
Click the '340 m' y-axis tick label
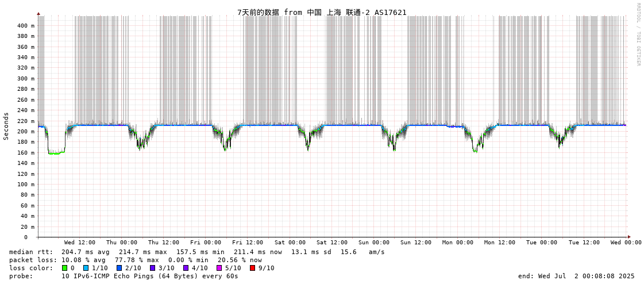pyautogui.click(x=26, y=57)
